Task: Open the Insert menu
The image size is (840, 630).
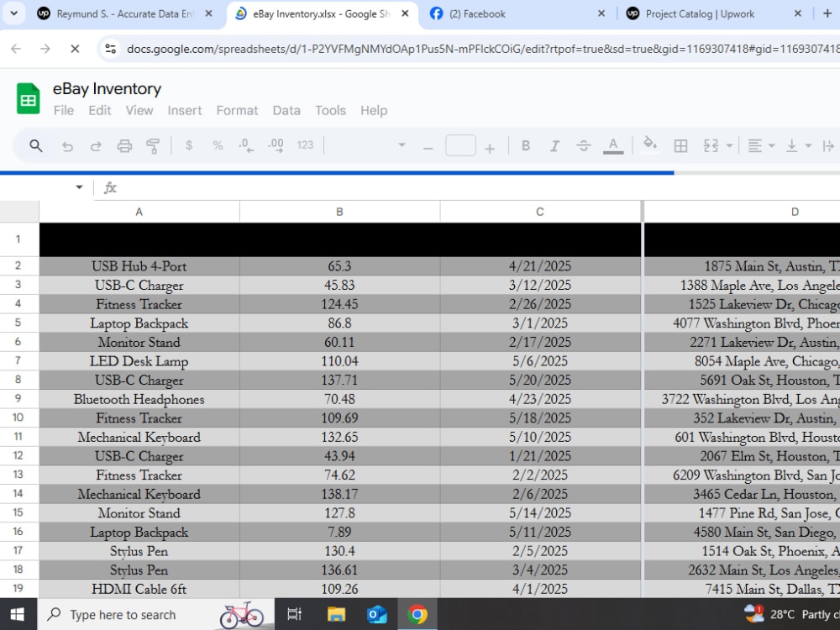Action: [185, 110]
